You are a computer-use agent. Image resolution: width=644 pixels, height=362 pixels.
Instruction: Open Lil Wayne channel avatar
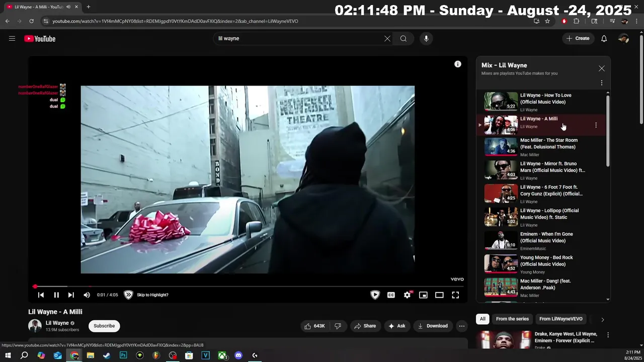pos(35,326)
